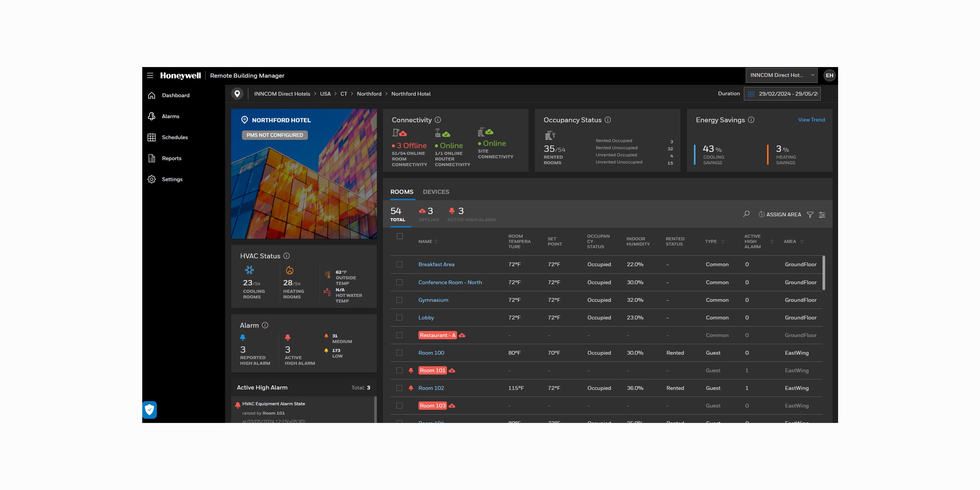Image resolution: width=980 pixels, height=490 pixels.
Task: Click the View Trend link
Action: pyautogui.click(x=812, y=120)
